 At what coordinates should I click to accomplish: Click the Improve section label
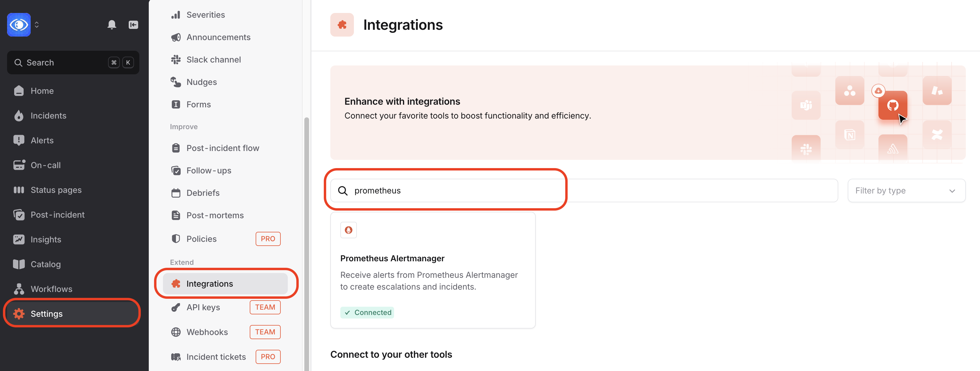[x=184, y=127]
